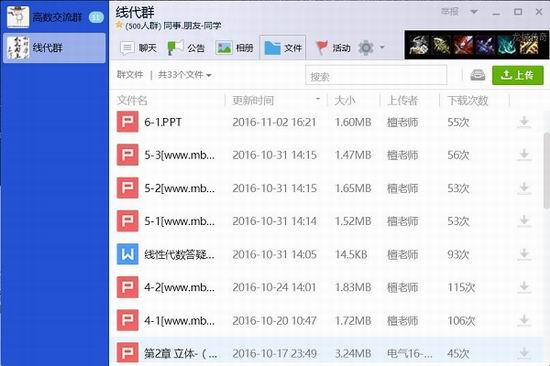The width and height of the screenshot is (550, 366).
Task: Select 线代群 in the sidebar
Action: 54,48
